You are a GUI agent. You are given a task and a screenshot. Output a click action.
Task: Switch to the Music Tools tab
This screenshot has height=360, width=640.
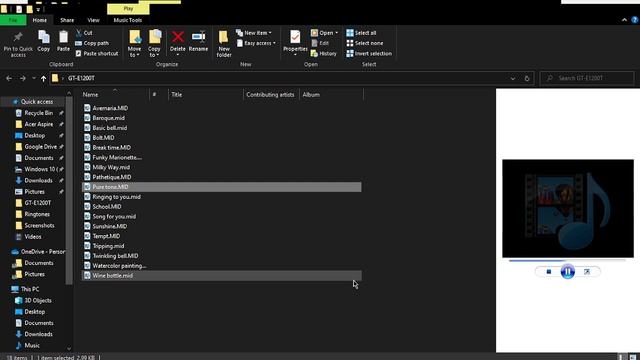pos(128,20)
